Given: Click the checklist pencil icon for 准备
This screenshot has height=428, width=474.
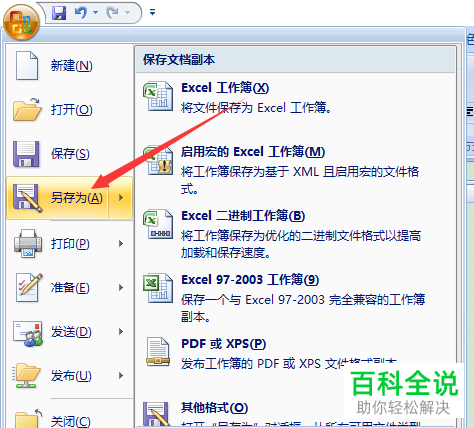Looking at the screenshot, I should tap(29, 287).
